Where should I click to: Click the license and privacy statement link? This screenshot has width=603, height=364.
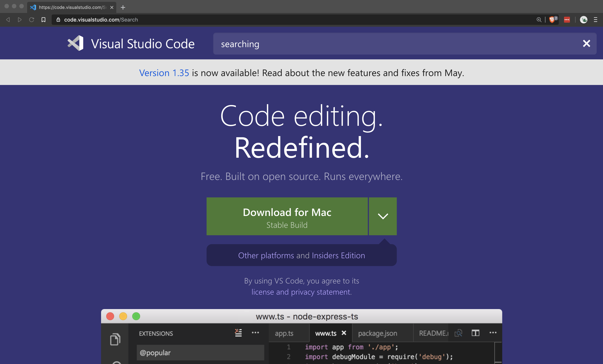(301, 292)
